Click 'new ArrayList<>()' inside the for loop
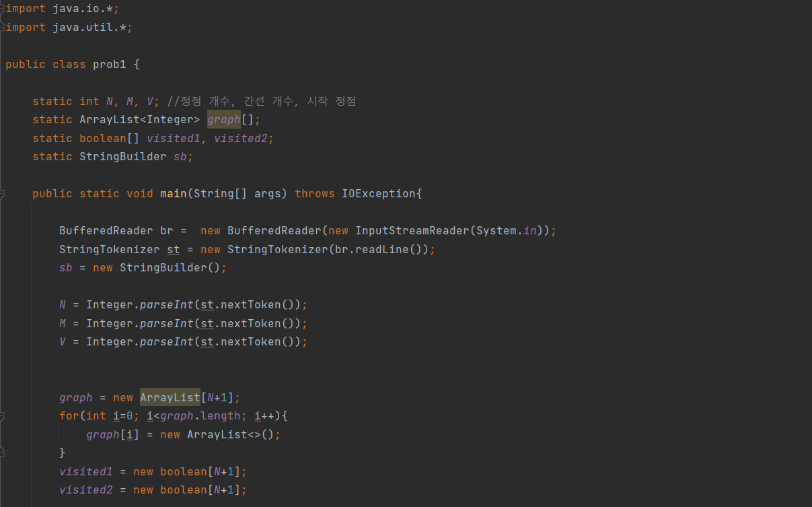 tap(217, 435)
